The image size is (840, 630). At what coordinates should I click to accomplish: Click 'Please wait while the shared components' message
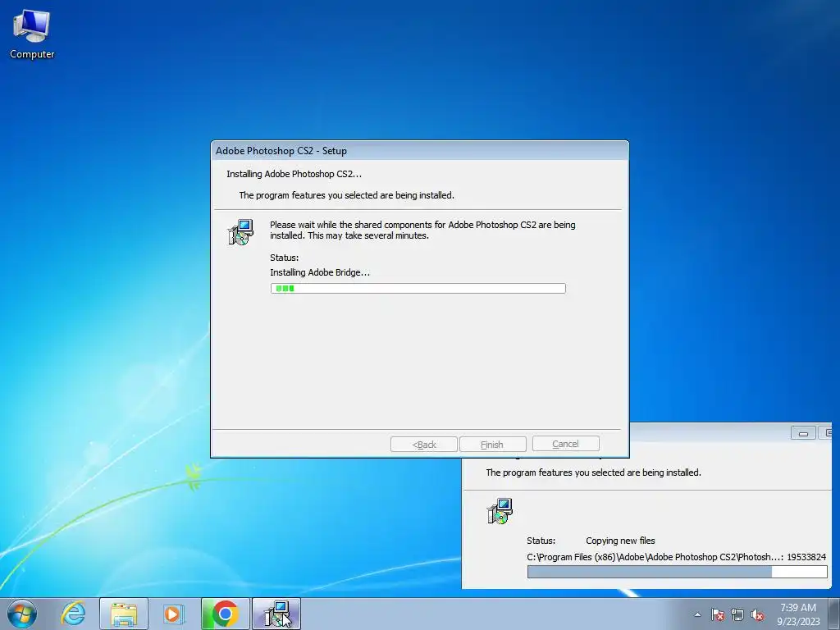click(x=422, y=230)
